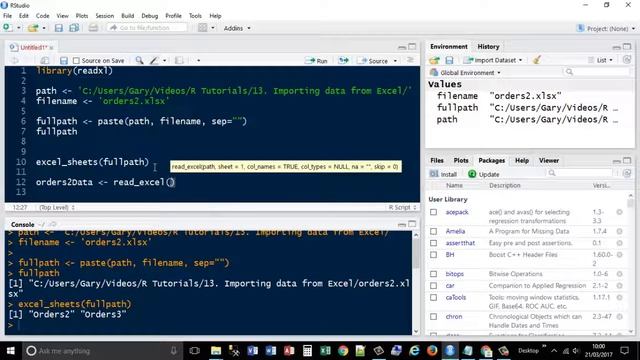Check the caTools package box
Viewport: 640px width, 360px height.
(433, 298)
